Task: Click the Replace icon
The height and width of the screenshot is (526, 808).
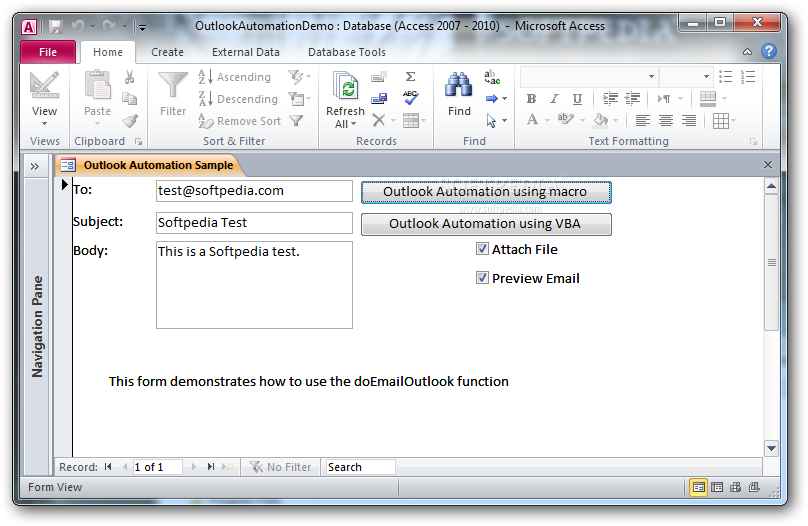Action: tap(492, 77)
